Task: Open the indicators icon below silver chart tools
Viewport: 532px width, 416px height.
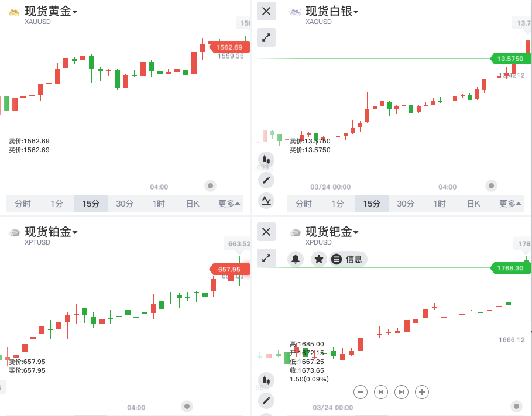Action: (266, 201)
